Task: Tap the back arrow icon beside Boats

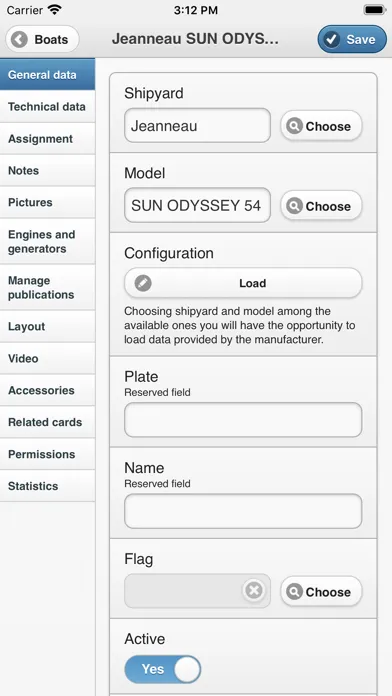Action: coord(20,40)
